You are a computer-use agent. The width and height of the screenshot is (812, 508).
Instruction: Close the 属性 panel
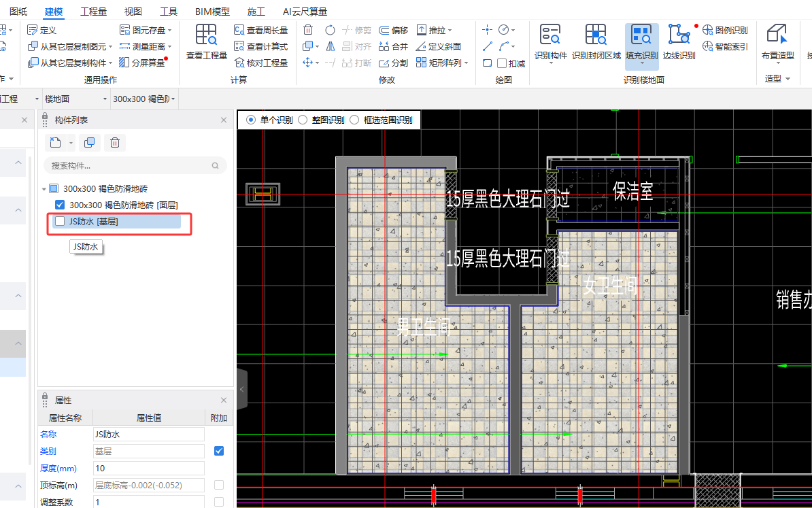tap(224, 400)
